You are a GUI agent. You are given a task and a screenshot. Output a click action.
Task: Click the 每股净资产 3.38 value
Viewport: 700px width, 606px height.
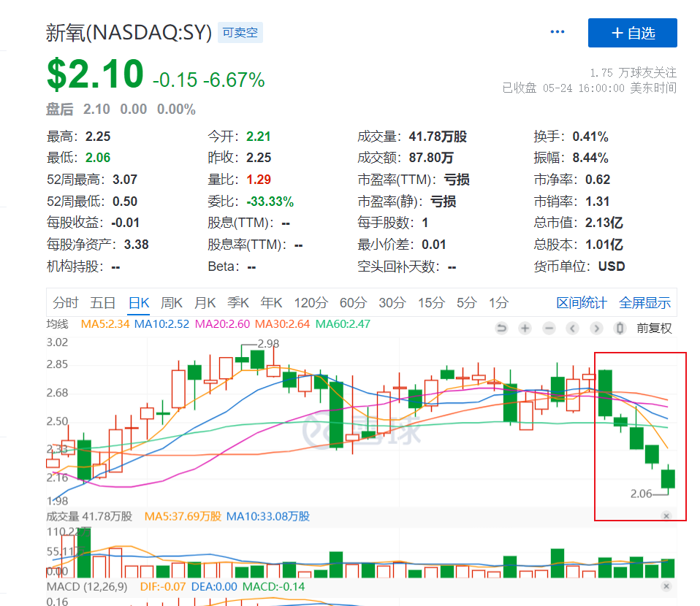tap(136, 245)
